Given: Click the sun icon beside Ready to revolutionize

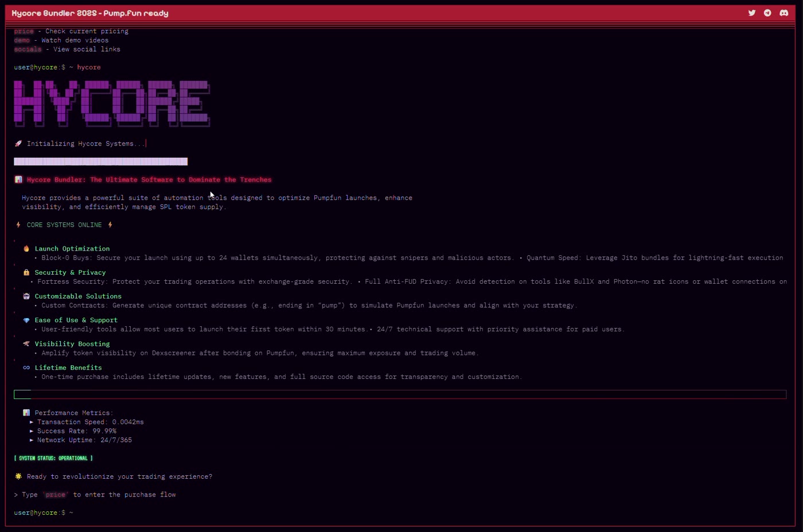Looking at the screenshot, I should click(x=18, y=476).
